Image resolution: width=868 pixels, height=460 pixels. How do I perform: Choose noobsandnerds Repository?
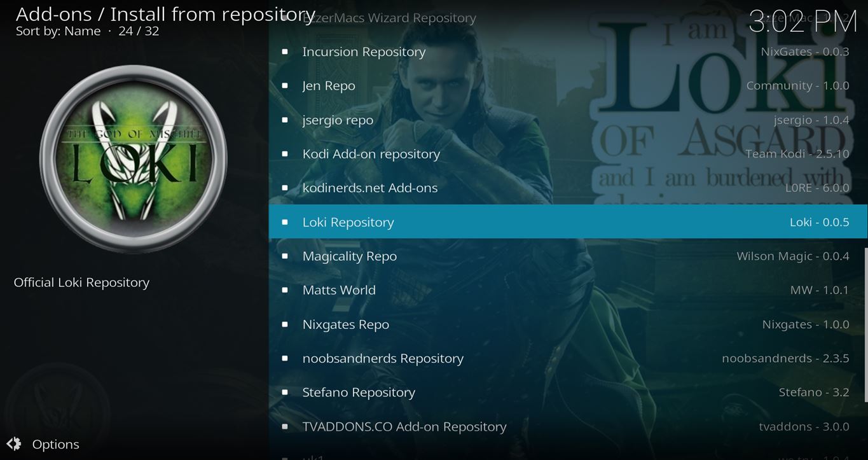coord(383,358)
